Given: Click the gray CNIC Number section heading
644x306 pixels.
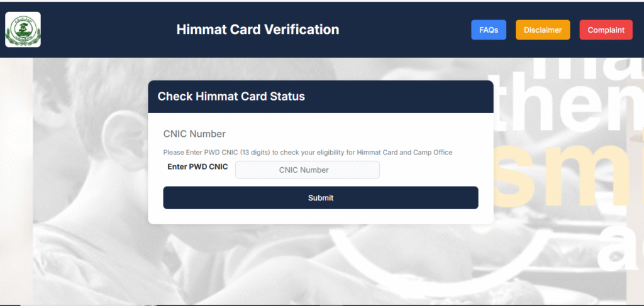Looking at the screenshot, I should (194, 134).
